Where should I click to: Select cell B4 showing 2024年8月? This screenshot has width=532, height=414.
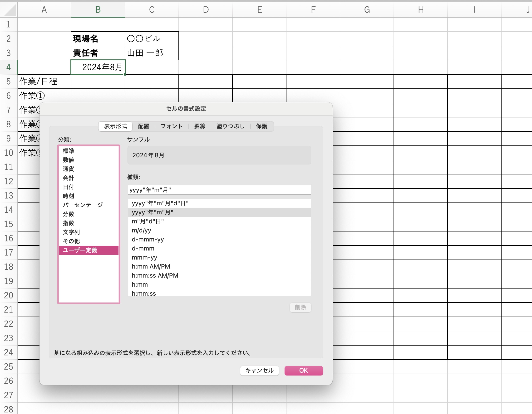[98, 67]
